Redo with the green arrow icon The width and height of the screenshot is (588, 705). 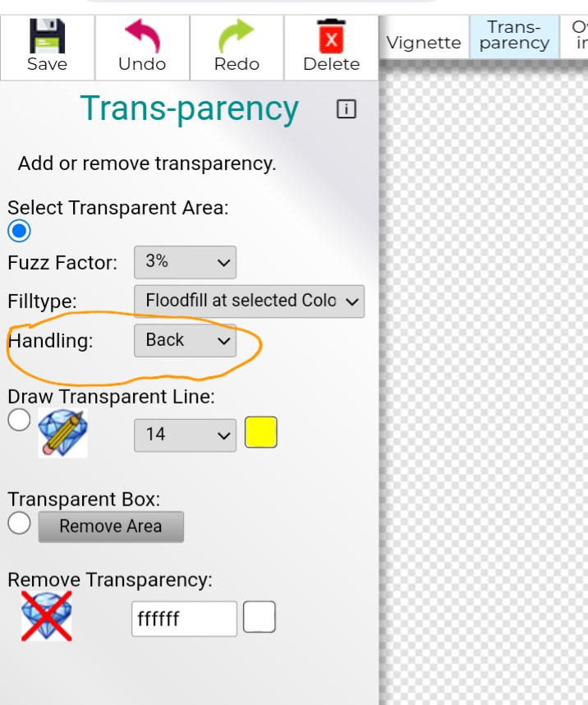pyautogui.click(x=237, y=36)
